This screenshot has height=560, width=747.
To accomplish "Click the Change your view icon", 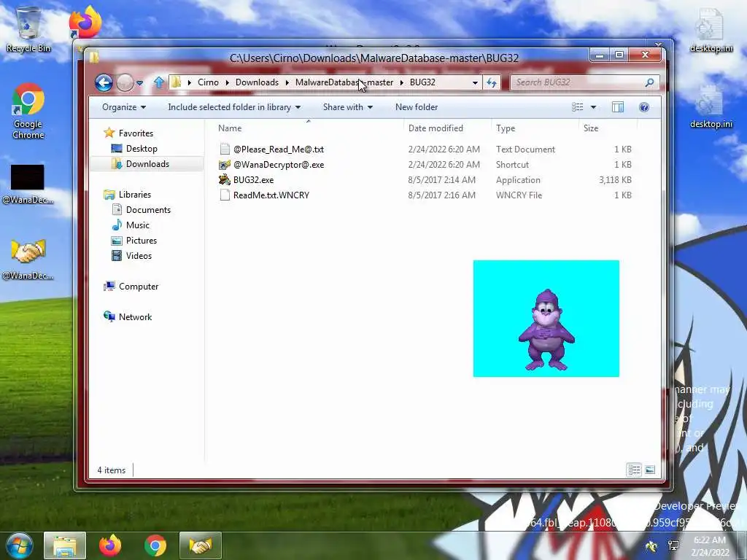I will click(x=578, y=107).
